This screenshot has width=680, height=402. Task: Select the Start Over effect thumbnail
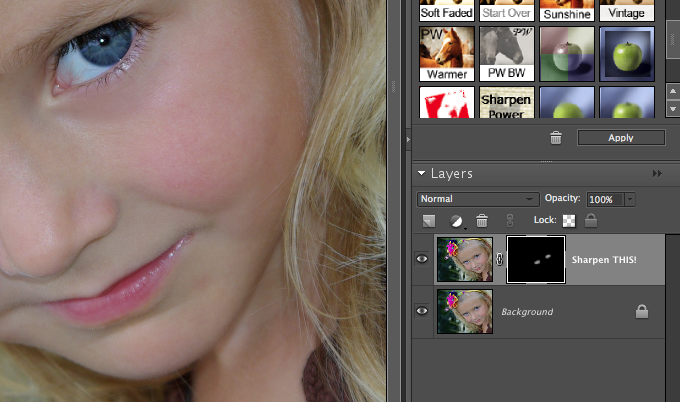click(x=507, y=10)
